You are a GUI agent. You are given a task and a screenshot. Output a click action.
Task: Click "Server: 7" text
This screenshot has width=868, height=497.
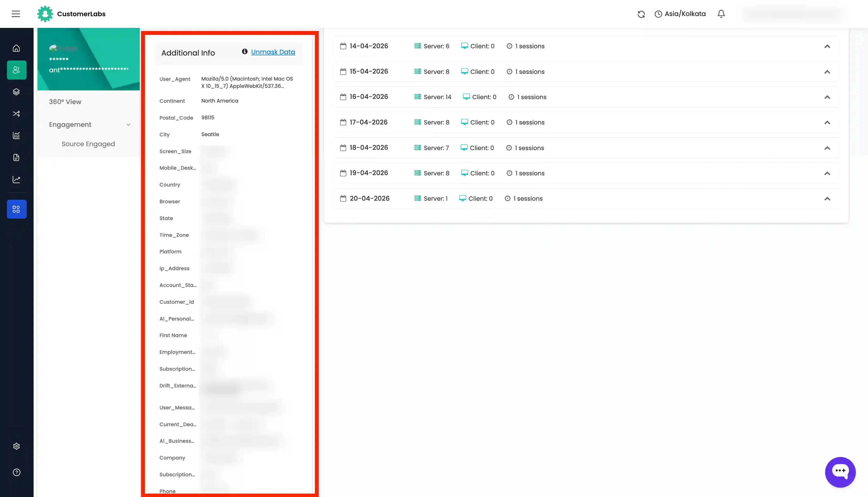[436, 148]
